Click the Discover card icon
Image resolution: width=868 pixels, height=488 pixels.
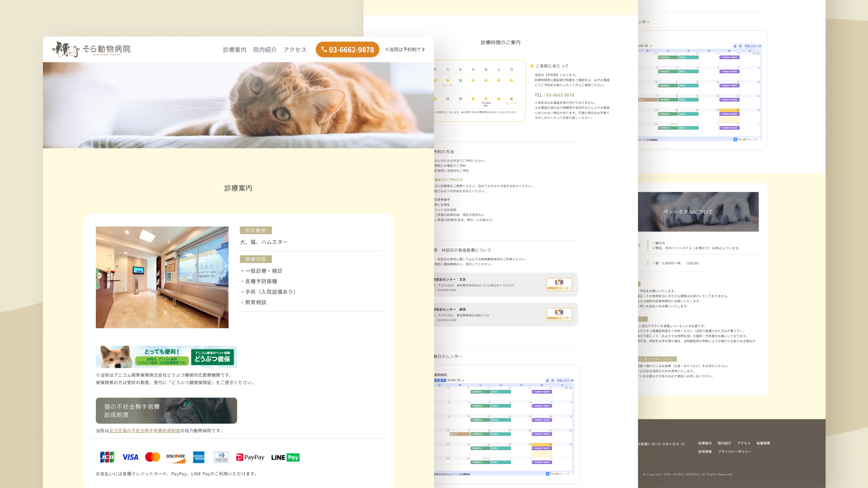[x=175, y=457]
